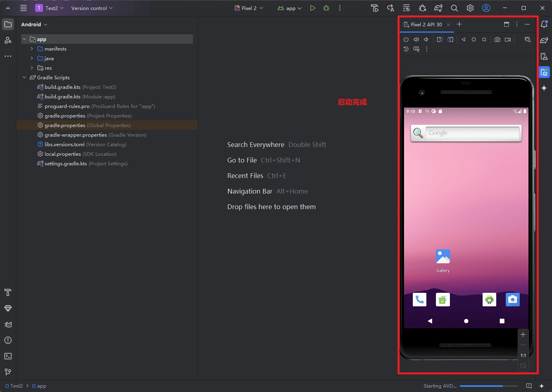Click the emulator power button icon
This screenshot has height=392, width=552.
406,39
